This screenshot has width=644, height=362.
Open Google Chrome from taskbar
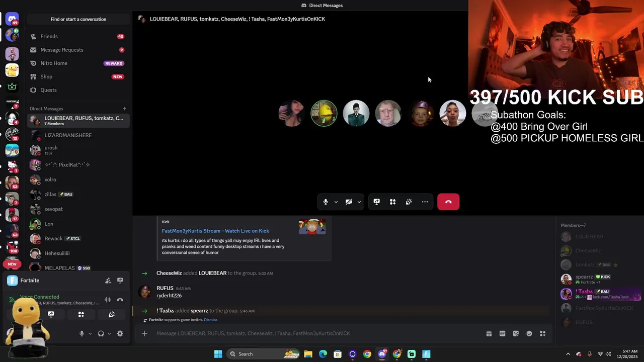(367, 354)
